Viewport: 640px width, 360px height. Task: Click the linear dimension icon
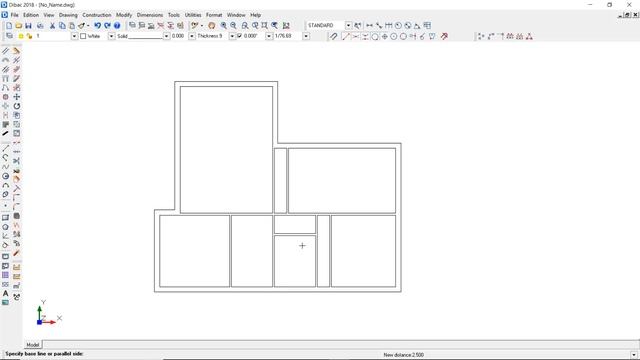click(369, 25)
